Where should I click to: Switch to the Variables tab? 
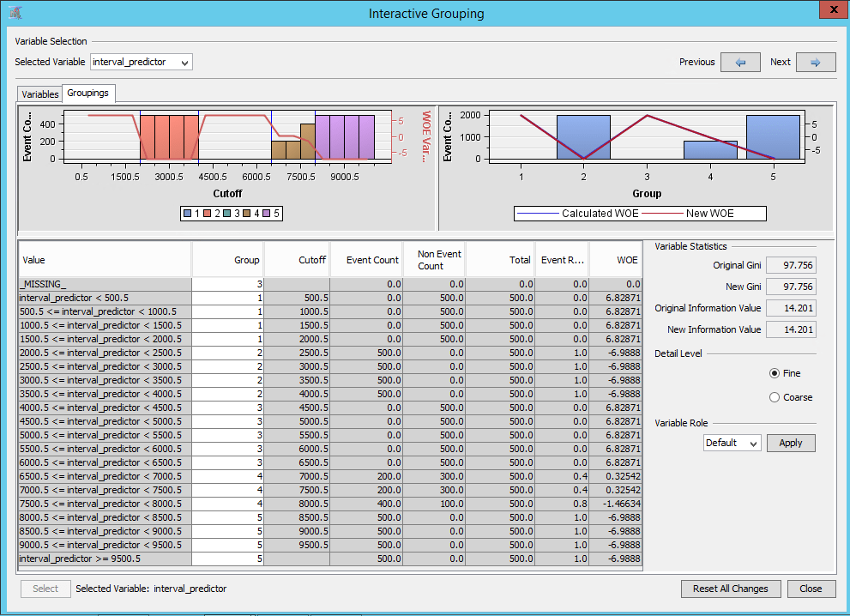pos(39,94)
